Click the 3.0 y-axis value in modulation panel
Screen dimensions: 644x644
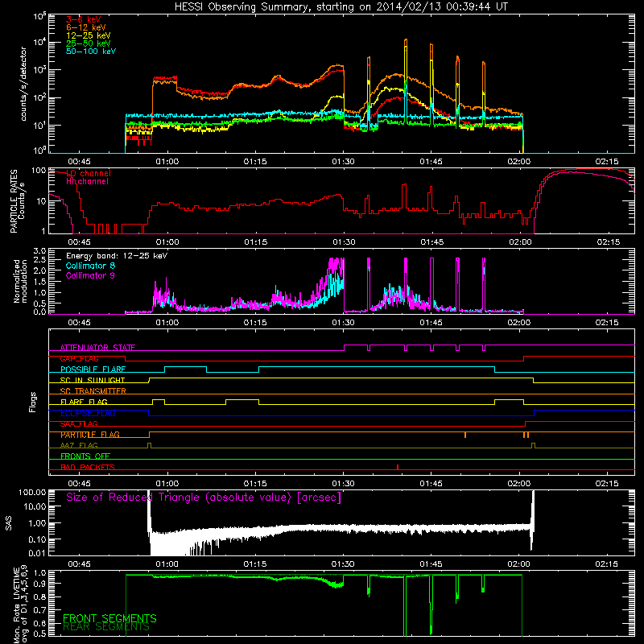[39, 250]
